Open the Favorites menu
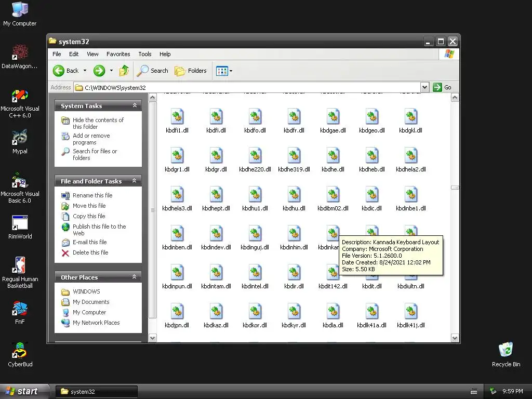This screenshot has width=532, height=399. tap(118, 54)
